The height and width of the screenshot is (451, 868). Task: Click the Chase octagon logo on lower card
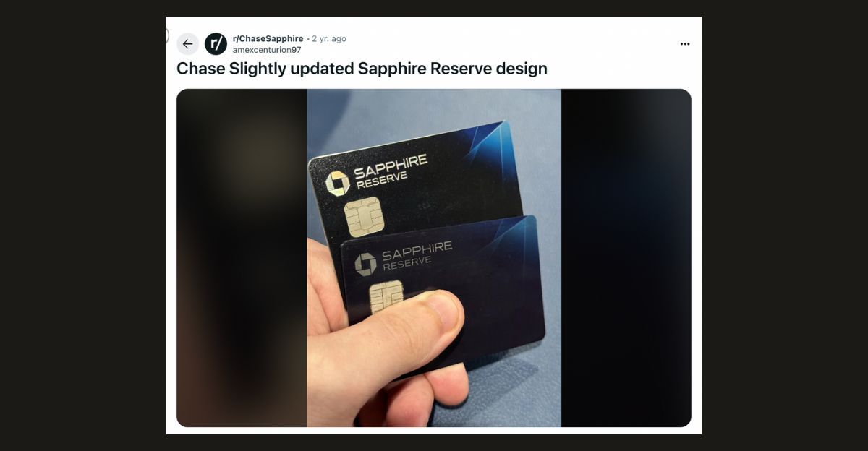click(365, 265)
